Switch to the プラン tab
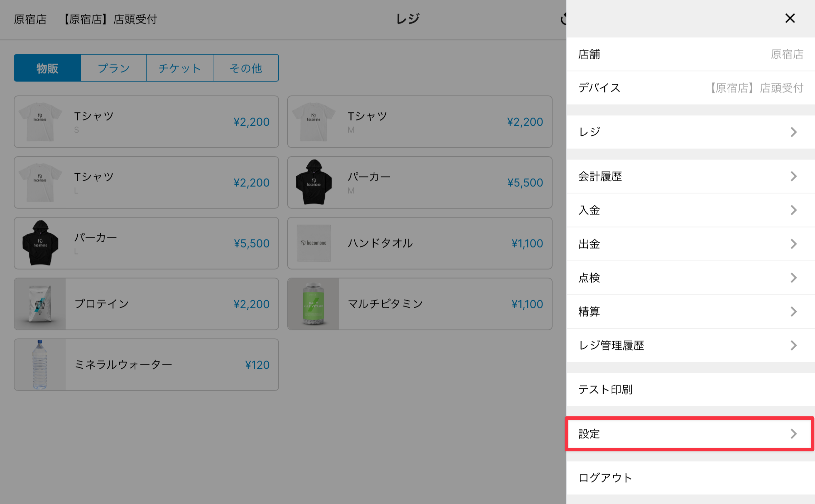This screenshot has width=815, height=504. [114, 68]
